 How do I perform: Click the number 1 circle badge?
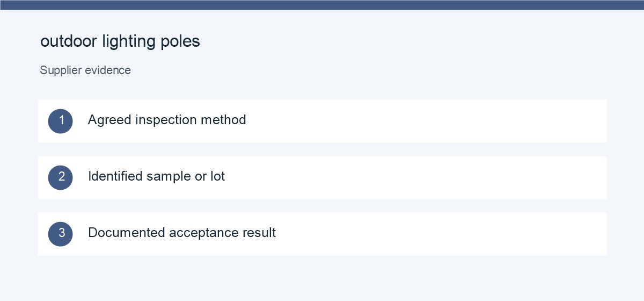point(60,121)
